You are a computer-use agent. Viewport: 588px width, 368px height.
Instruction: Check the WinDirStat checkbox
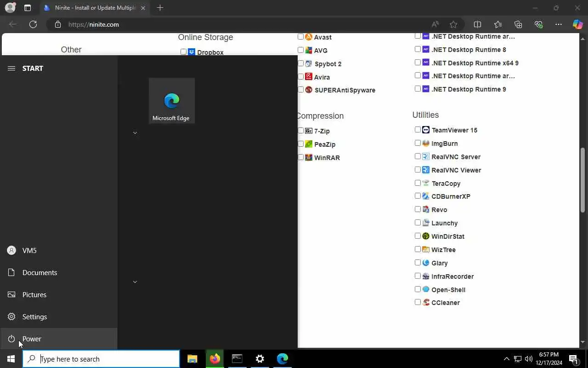[x=418, y=236]
